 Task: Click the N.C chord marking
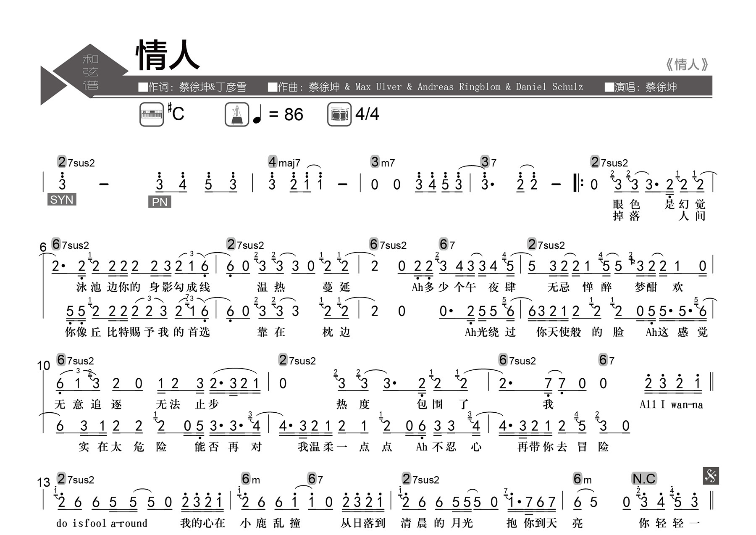tap(644, 479)
